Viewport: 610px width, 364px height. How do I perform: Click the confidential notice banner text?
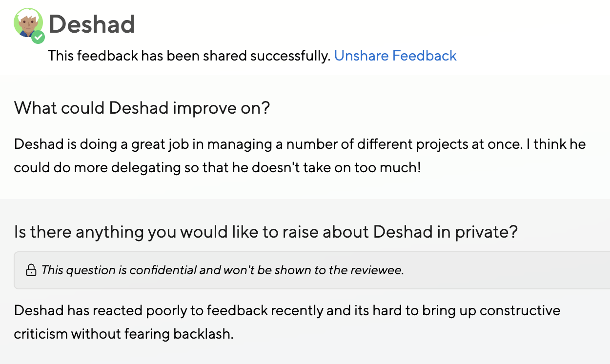tap(223, 270)
